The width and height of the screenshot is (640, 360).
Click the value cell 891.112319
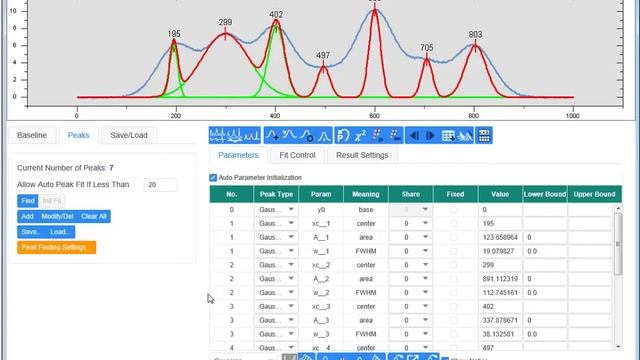tap(500, 279)
